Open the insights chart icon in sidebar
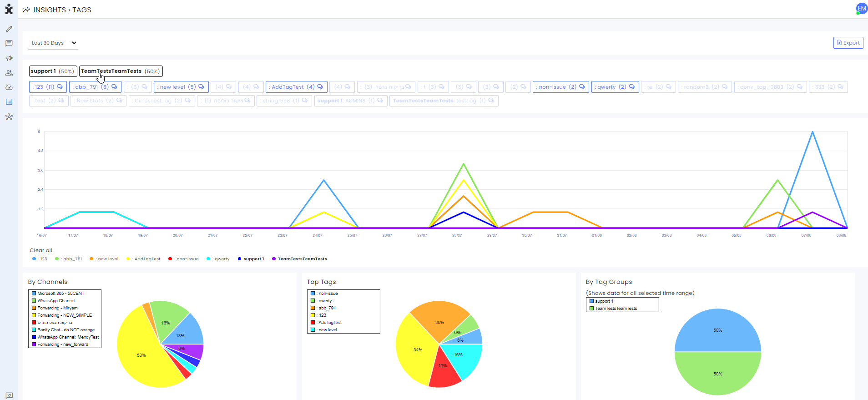This screenshot has width=868, height=400. pos(9,102)
